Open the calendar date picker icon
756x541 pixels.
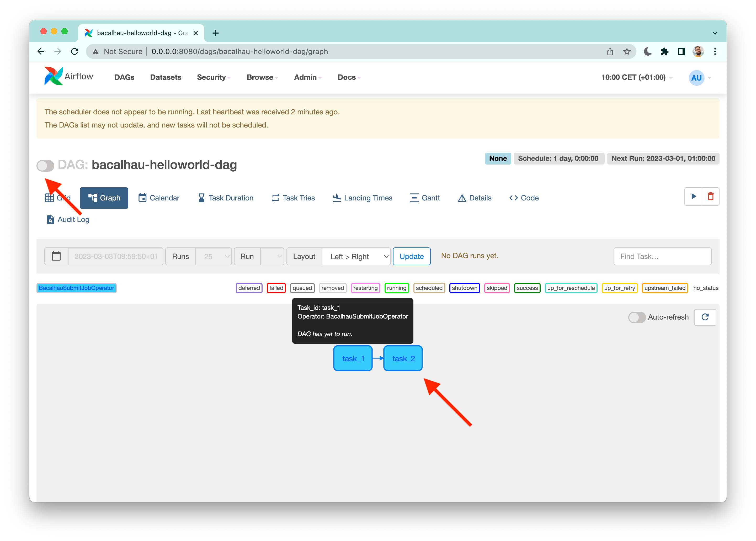click(56, 256)
